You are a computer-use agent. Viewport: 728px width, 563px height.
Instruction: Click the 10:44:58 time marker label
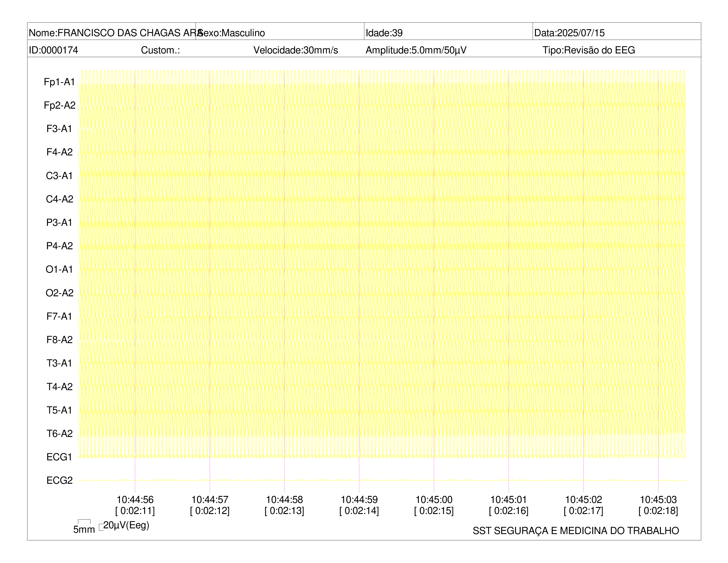[x=284, y=500]
